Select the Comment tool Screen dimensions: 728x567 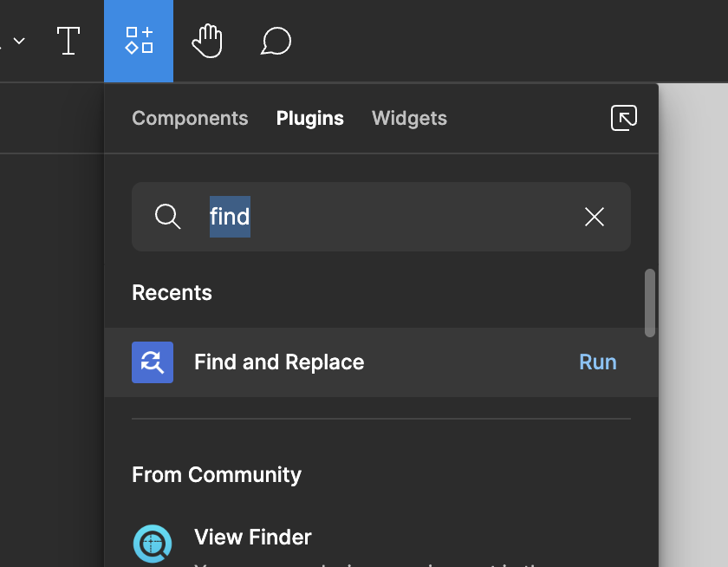276,41
